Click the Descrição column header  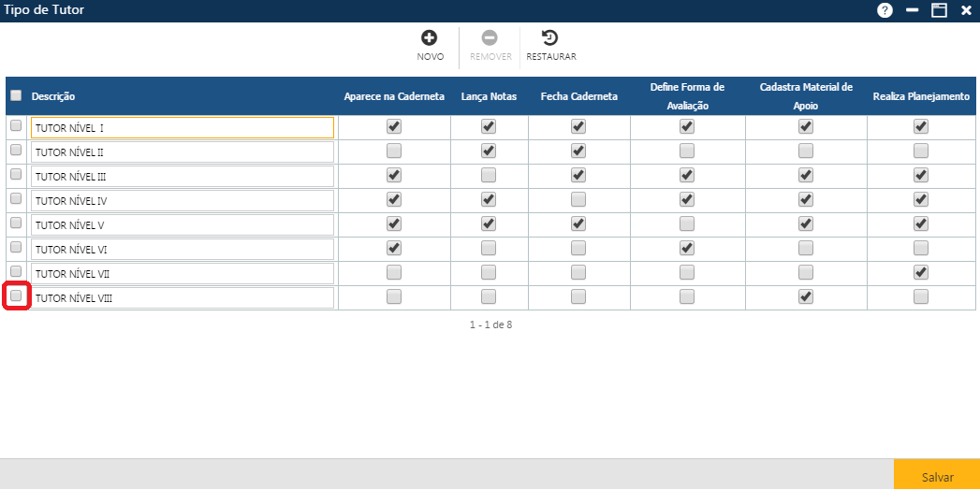[x=53, y=96]
